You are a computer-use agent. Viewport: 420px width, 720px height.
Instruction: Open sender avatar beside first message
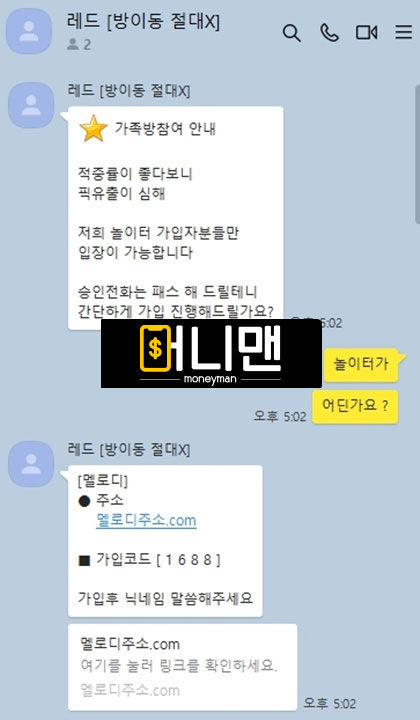pyautogui.click(x=31, y=105)
